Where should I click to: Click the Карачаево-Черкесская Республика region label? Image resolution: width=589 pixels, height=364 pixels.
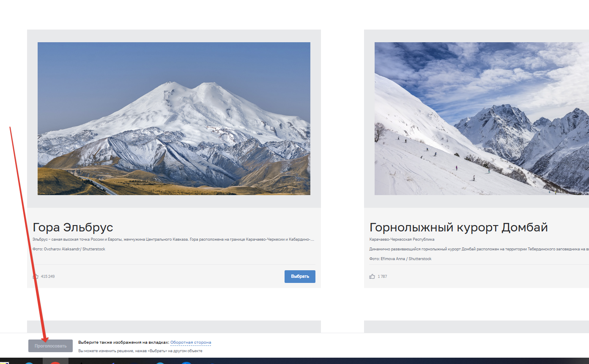tap(402, 239)
